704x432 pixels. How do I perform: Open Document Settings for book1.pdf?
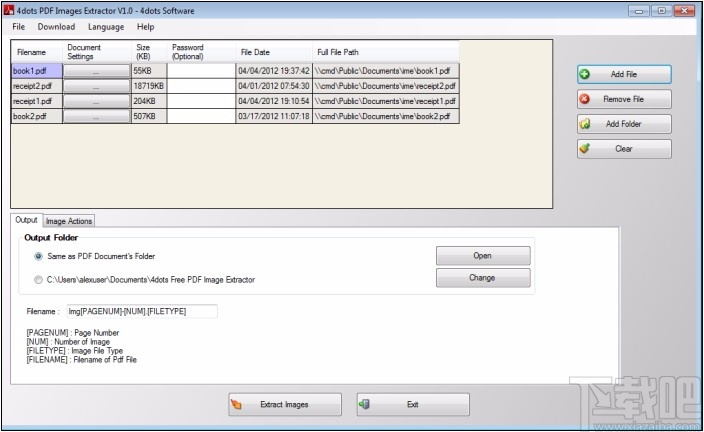click(97, 71)
